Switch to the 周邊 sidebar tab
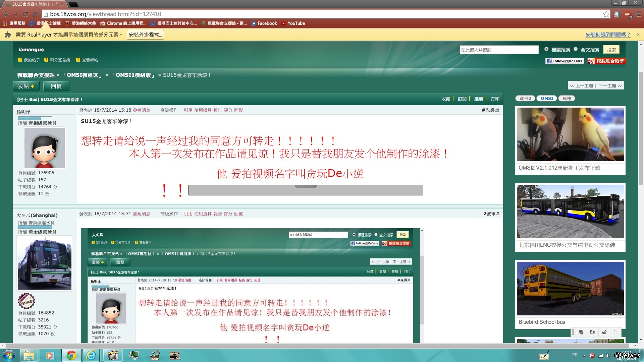Viewport: 644px width, 362px height. click(x=567, y=99)
